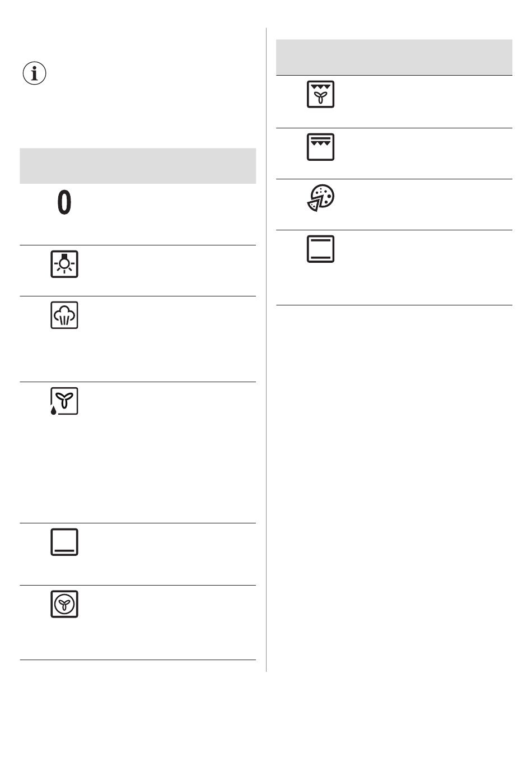Choose the pizza function icon
Screen dimensions: 532x775
[321, 198]
